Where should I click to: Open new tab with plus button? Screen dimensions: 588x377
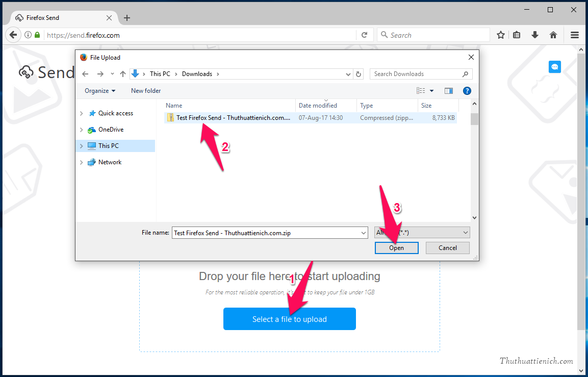pos(127,18)
